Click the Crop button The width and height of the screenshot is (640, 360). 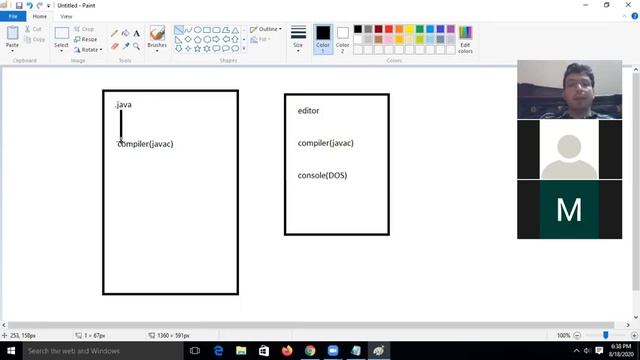[84, 29]
